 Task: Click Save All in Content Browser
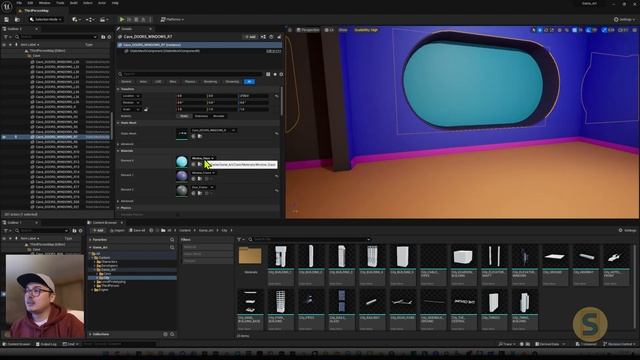[x=138, y=231]
